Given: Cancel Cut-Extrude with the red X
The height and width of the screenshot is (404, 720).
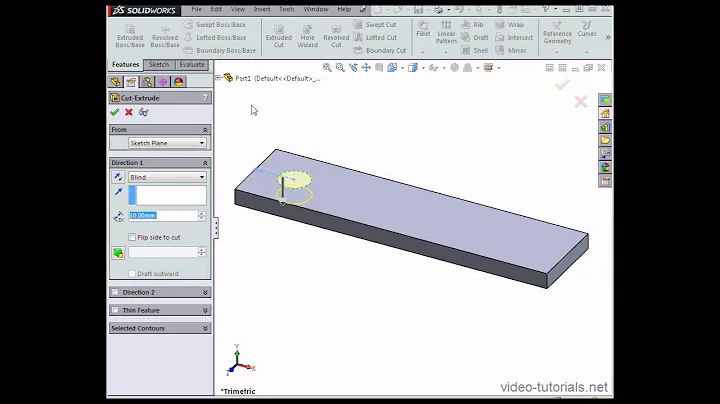Looking at the screenshot, I should click(x=129, y=112).
